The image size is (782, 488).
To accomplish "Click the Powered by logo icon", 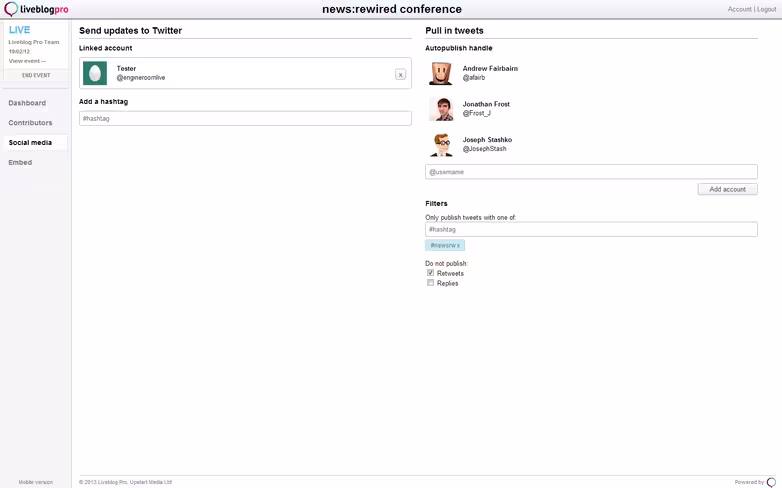I will (x=771, y=482).
